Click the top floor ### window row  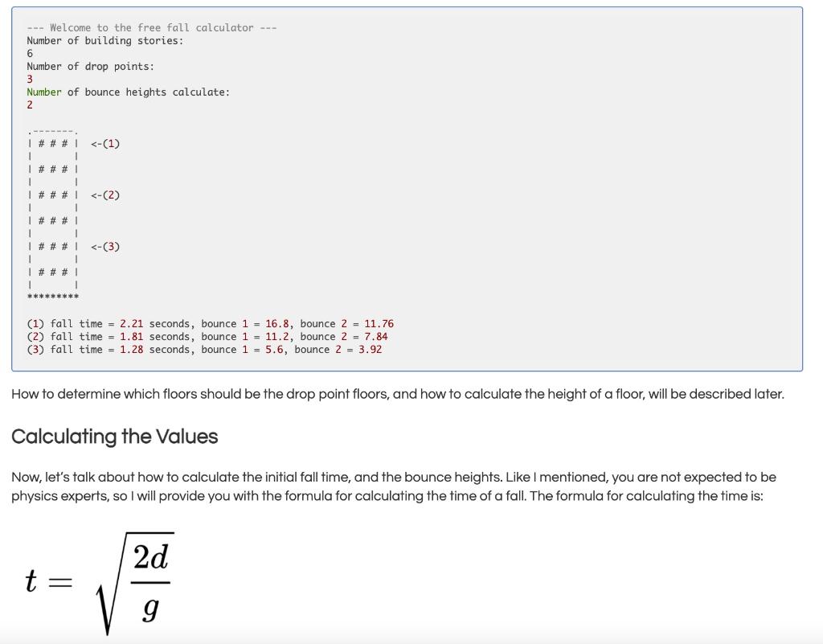tap(53, 143)
